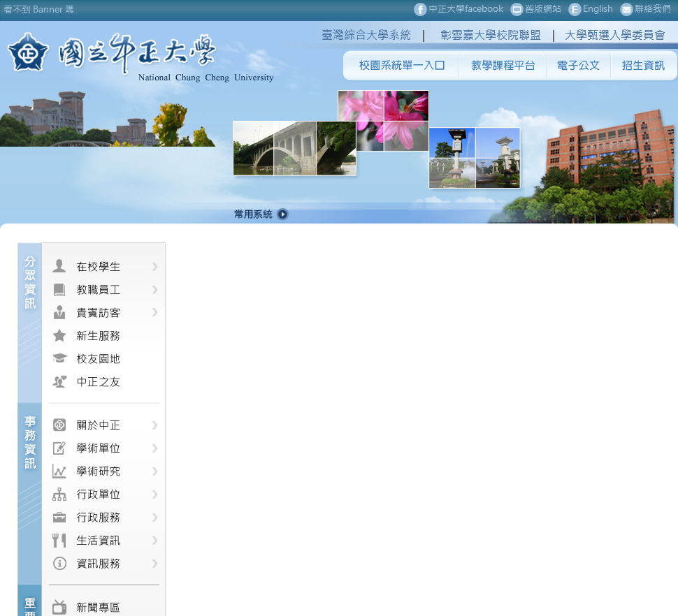The height and width of the screenshot is (616, 678).
Task: Click the old-version site monitor icon
Action: coord(517,9)
